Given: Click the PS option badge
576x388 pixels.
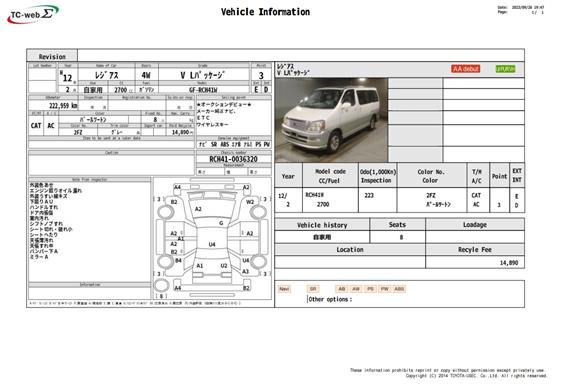Looking at the screenshot, I should click(x=370, y=289).
